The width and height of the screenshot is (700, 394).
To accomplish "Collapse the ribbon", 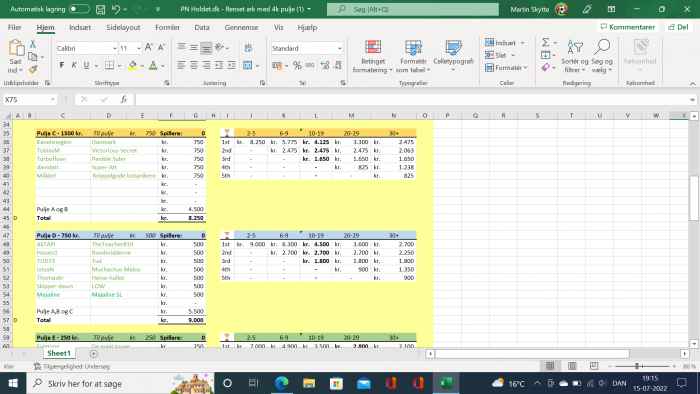I will (692, 83).
